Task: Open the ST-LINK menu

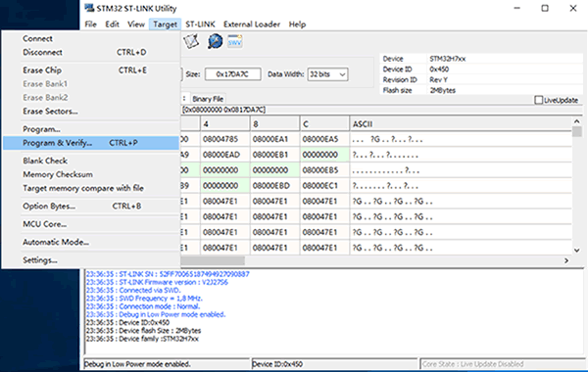Action: pyautogui.click(x=200, y=24)
